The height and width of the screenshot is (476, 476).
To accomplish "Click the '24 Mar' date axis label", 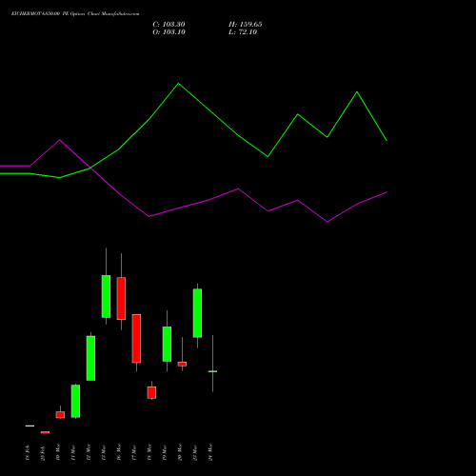I will tap(210, 452).
